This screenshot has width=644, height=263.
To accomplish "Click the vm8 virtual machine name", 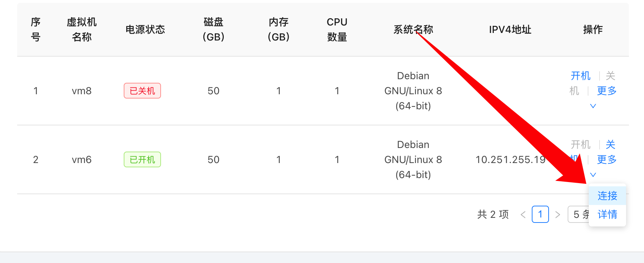I will pos(82,91).
